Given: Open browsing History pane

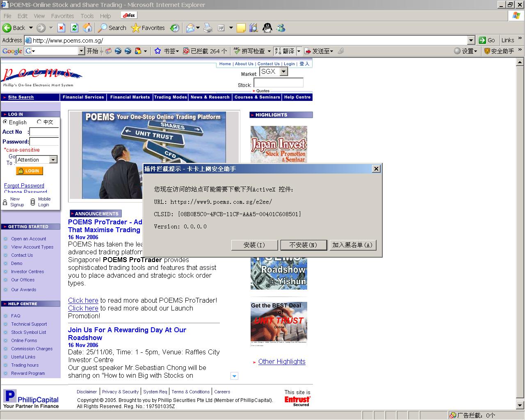Looking at the screenshot, I should (x=175, y=28).
